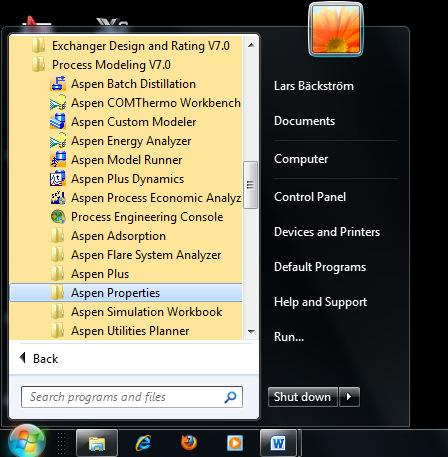Viewport: 448px width, 457px height.
Task: Open Windows Explorer from the taskbar
Action: point(97,443)
